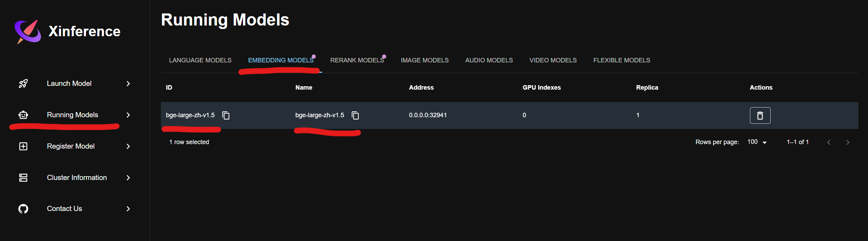Sort by GPU Indexes column header
The width and height of the screenshot is (868, 241).
point(542,88)
